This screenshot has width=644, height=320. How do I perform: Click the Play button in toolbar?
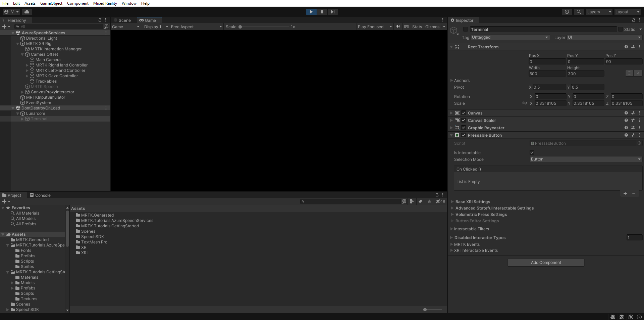point(311,12)
